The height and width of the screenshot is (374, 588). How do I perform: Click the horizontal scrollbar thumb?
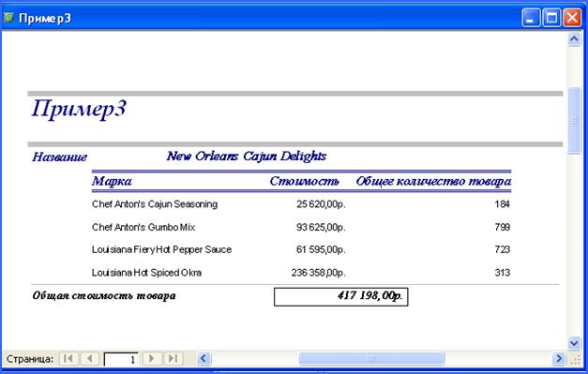tap(371, 359)
